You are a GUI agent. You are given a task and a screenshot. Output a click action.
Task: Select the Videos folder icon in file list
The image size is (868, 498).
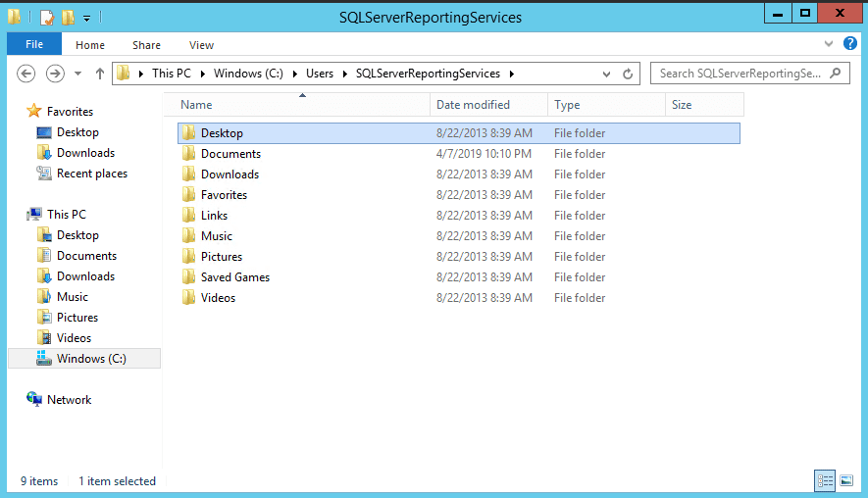[x=188, y=297]
